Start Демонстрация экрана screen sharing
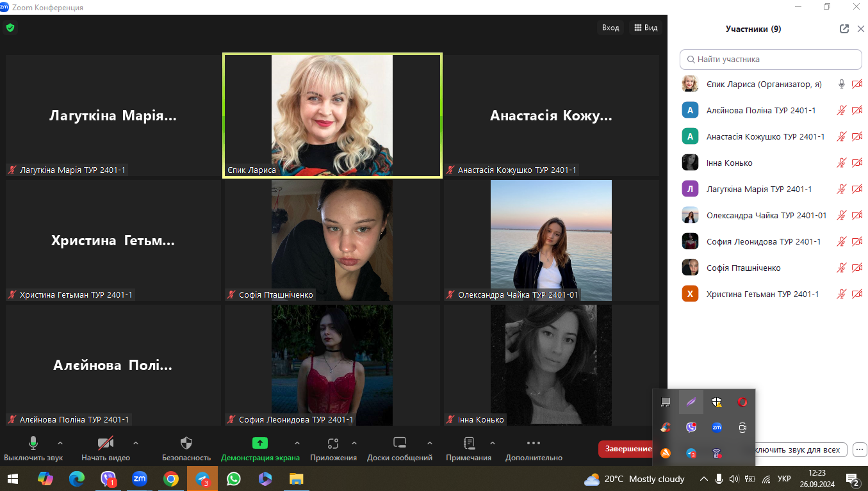This screenshot has width=868, height=491. coord(259,444)
